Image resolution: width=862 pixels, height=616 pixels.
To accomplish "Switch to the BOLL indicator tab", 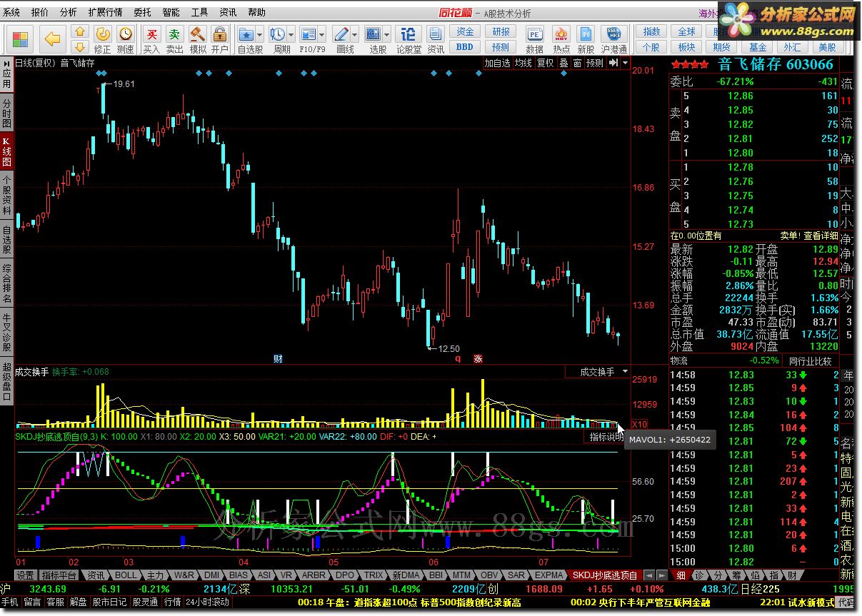I will coord(126,575).
